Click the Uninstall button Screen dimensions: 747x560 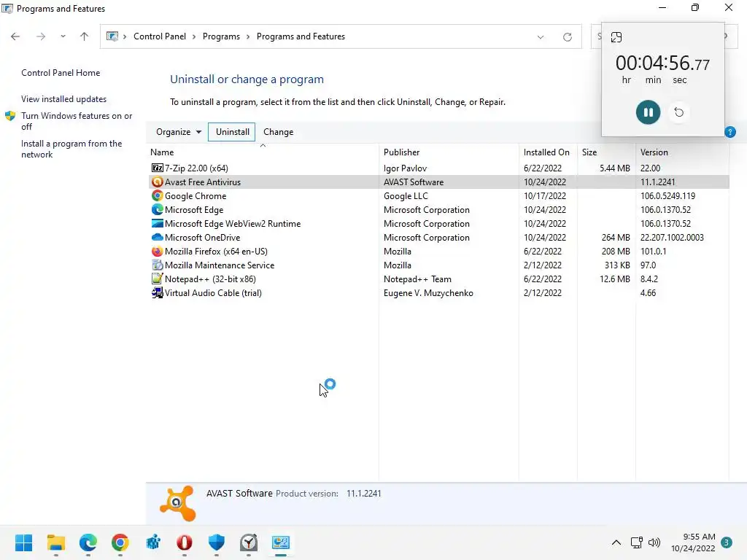[x=232, y=132]
